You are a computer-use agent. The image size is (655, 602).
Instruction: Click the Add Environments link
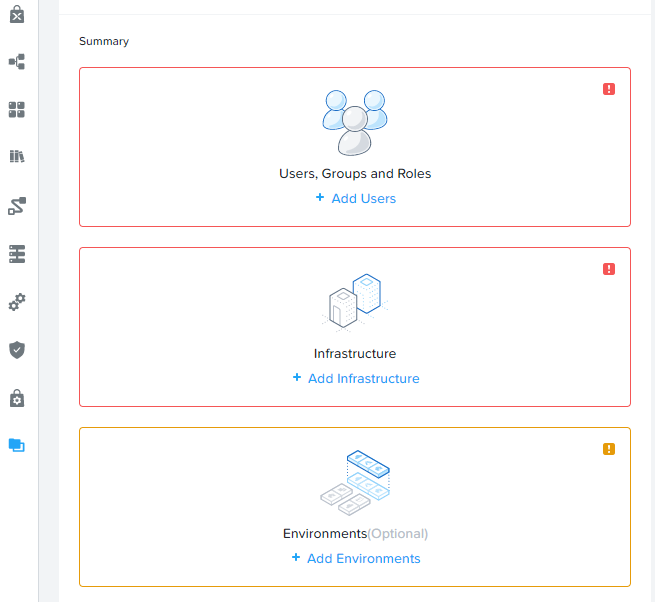(x=356, y=559)
